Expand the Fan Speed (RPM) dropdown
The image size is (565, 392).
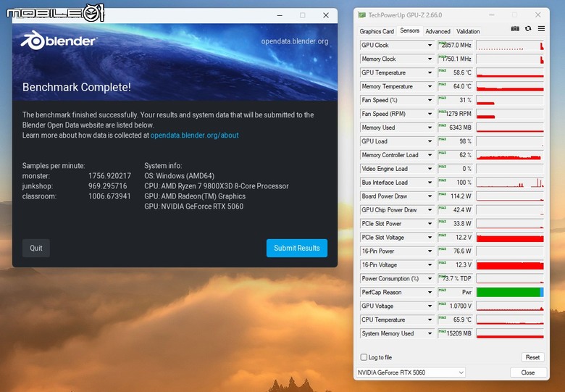[430, 114]
